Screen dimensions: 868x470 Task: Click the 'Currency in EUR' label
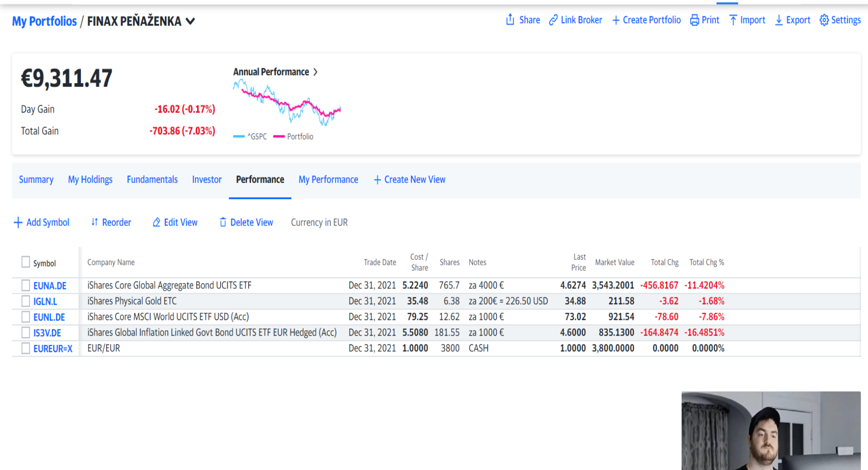319,222
